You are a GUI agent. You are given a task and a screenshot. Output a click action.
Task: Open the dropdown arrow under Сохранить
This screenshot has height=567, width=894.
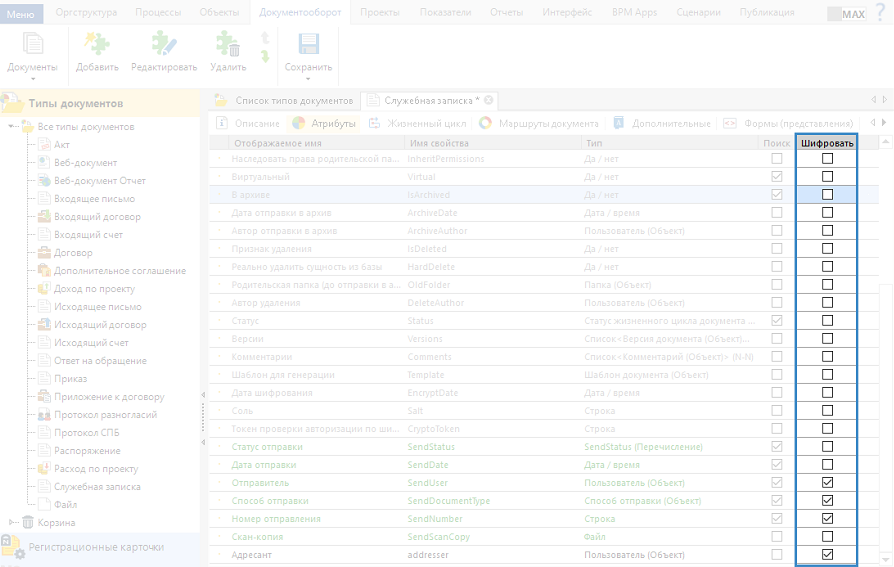click(308, 78)
